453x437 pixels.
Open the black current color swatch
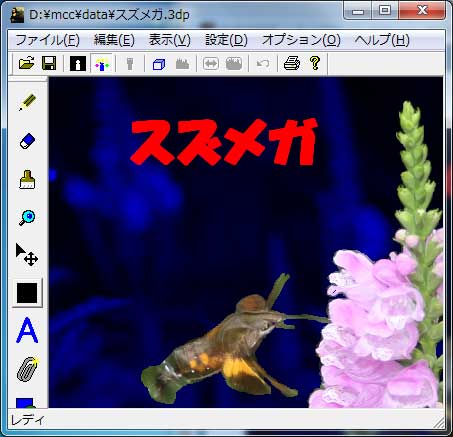(27, 293)
